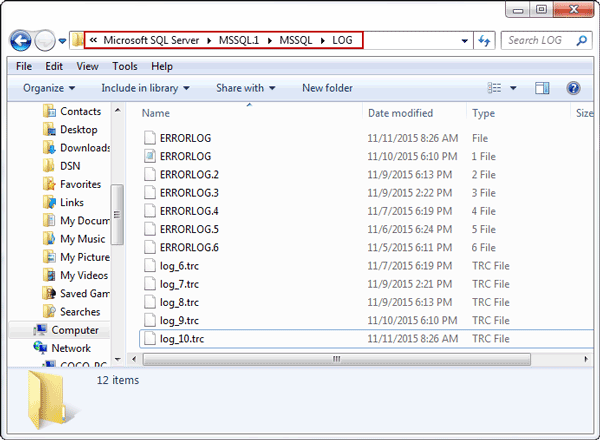
Task: Open the View menu
Action: [x=87, y=66]
